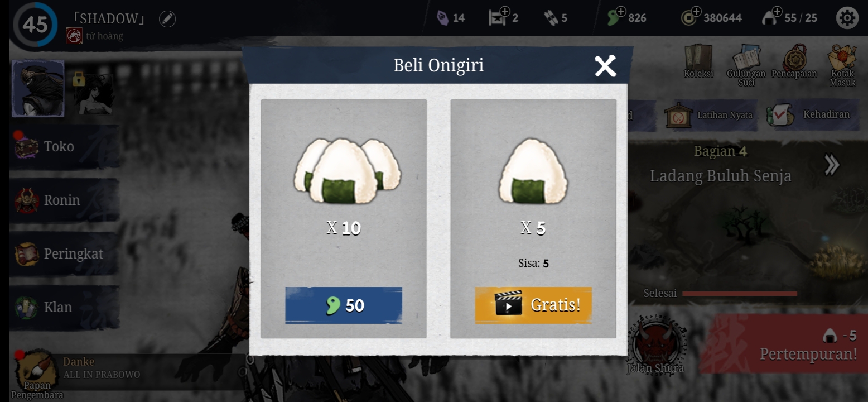Screen dimensions: 868x402
Task: Open the Koleksi book icon
Action: (x=698, y=61)
